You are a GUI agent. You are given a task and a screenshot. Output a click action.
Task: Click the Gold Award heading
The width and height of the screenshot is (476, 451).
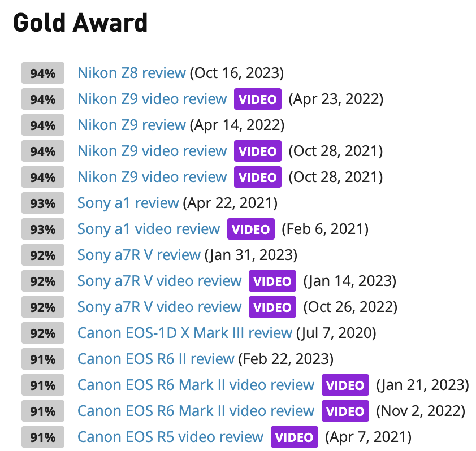pyautogui.click(x=80, y=23)
